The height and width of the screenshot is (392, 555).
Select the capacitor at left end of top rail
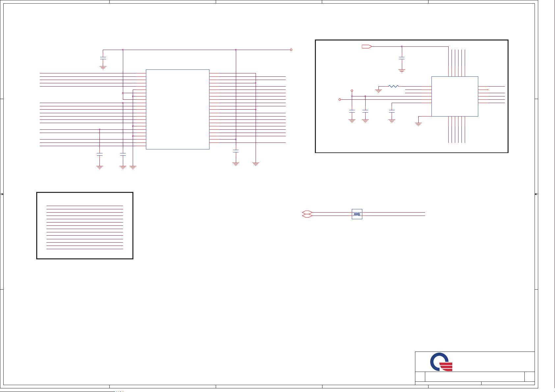pyautogui.click(x=103, y=58)
